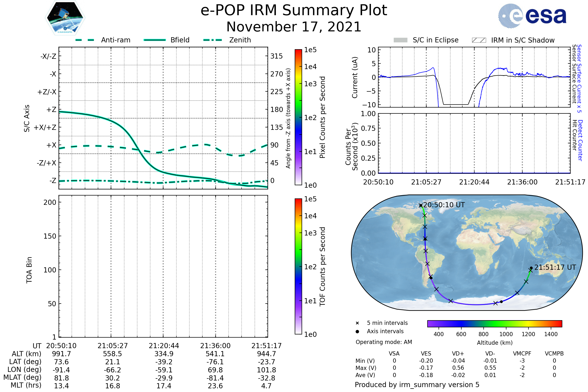Click the Bfield solid legend line
Viewport: 588px width, 392px height.
click(x=155, y=40)
